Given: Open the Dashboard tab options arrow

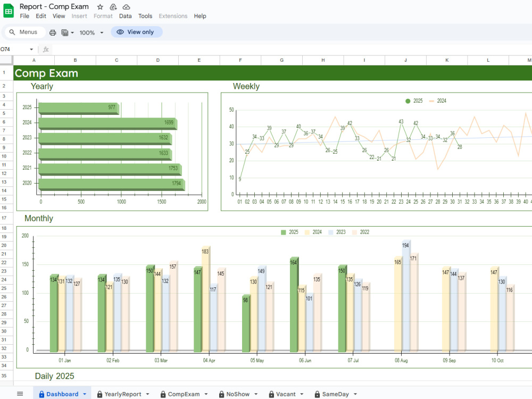Looking at the screenshot, I should 85,394.
